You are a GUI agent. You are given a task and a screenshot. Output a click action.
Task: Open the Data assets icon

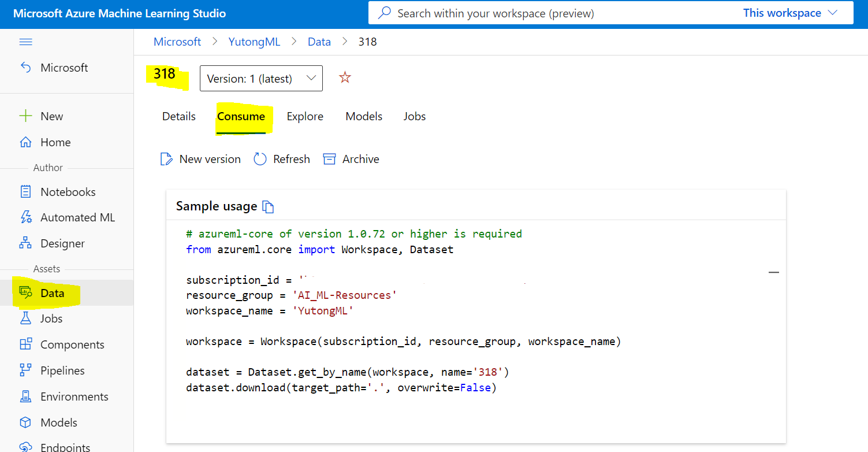(x=26, y=293)
